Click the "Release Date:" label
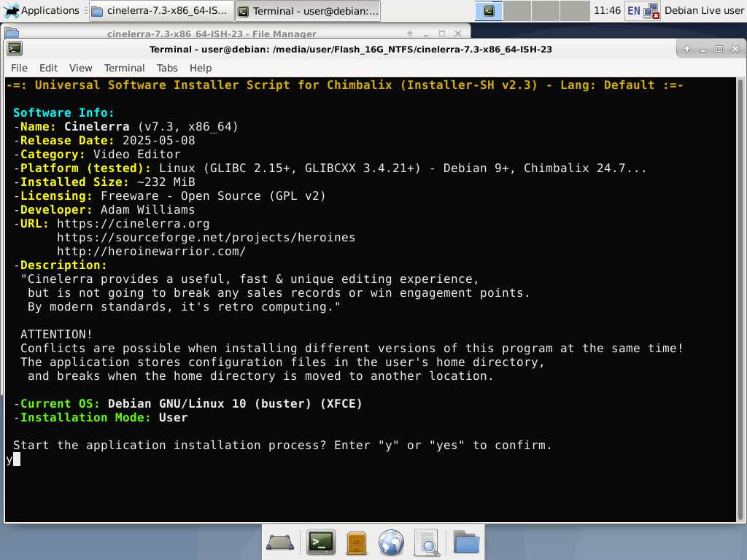Image resolution: width=747 pixels, height=560 pixels. tap(67, 141)
